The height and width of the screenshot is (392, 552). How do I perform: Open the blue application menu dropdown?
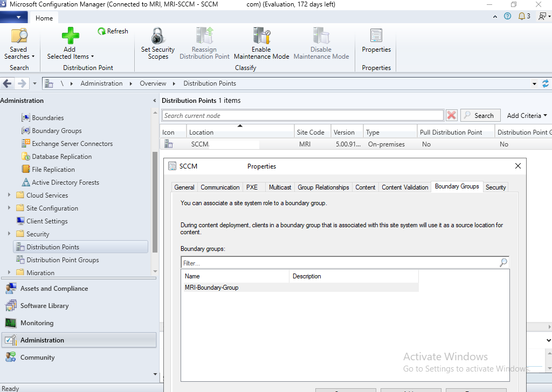point(13,17)
